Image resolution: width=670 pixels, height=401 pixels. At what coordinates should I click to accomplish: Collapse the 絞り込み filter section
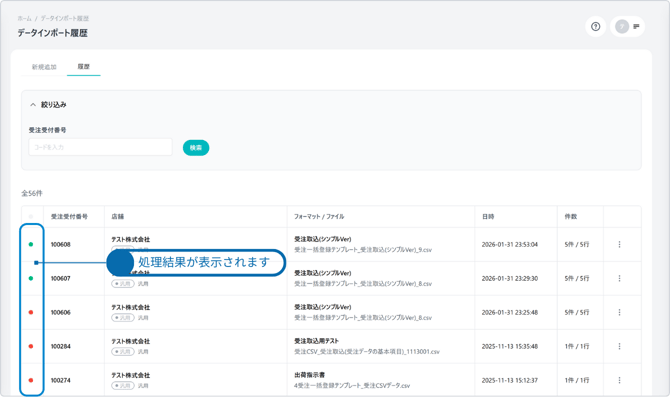[33, 105]
